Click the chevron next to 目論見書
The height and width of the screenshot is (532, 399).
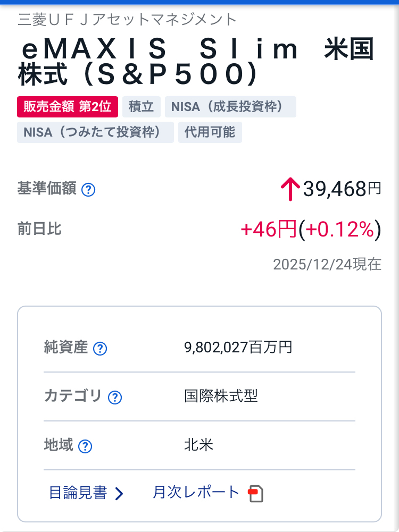(119, 494)
